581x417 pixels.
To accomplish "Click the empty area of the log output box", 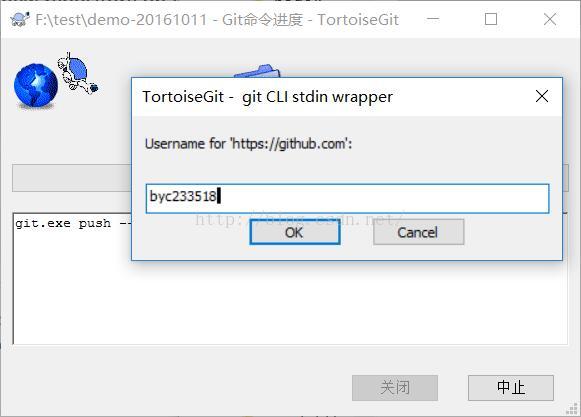I will coord(290,302).
